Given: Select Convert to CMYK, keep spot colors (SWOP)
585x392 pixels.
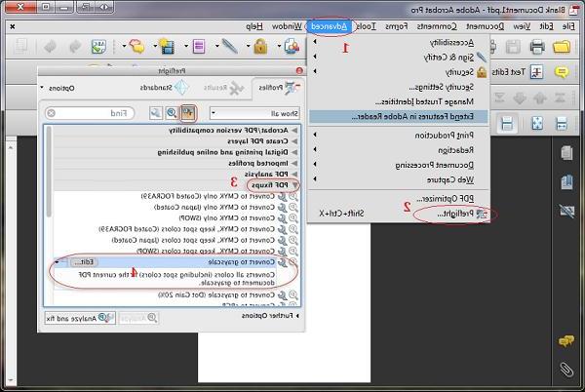Looking at the screenshot, I should (x=175, y=251).
